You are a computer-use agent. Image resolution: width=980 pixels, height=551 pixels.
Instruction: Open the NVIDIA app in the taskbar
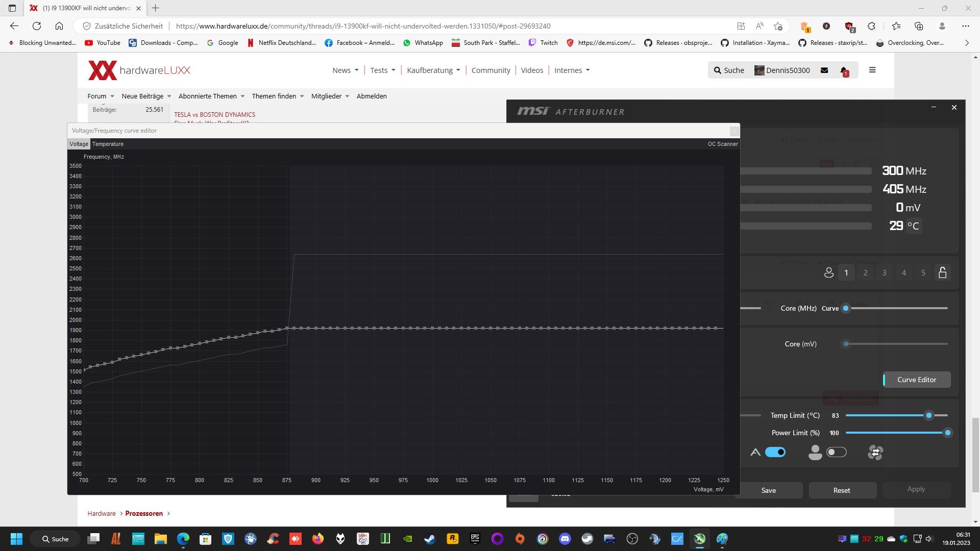click(x=407, y=539)
